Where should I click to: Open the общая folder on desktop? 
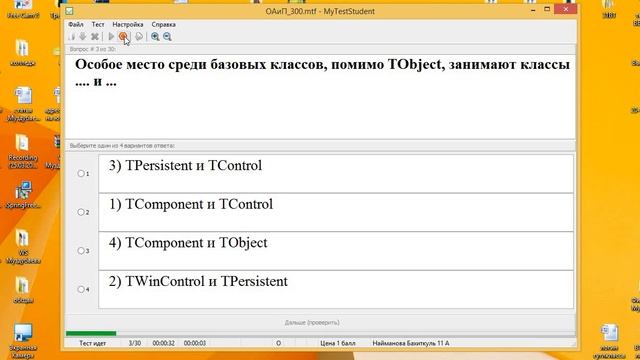click(x=23, y=290)
